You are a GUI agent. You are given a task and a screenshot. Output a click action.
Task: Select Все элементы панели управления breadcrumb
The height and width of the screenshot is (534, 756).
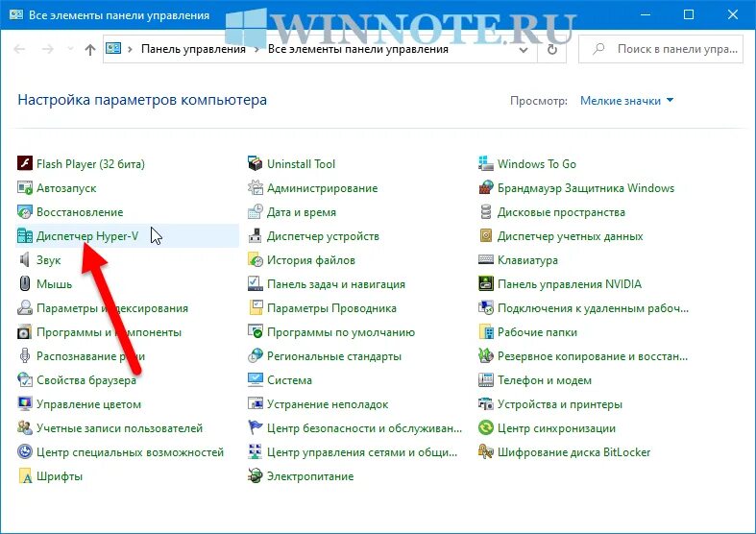tap(358, 49)
